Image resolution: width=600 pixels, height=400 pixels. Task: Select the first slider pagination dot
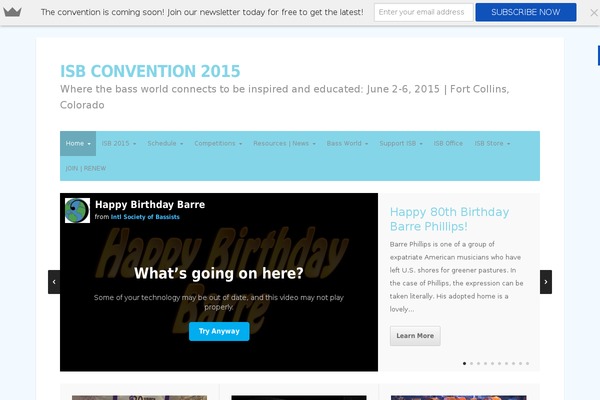coord(465,364)
